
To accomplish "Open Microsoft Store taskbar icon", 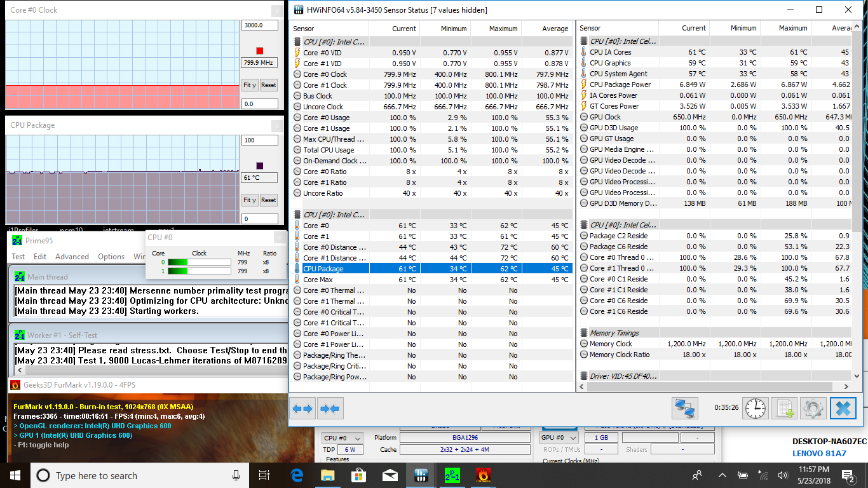I will click(358, 475).
